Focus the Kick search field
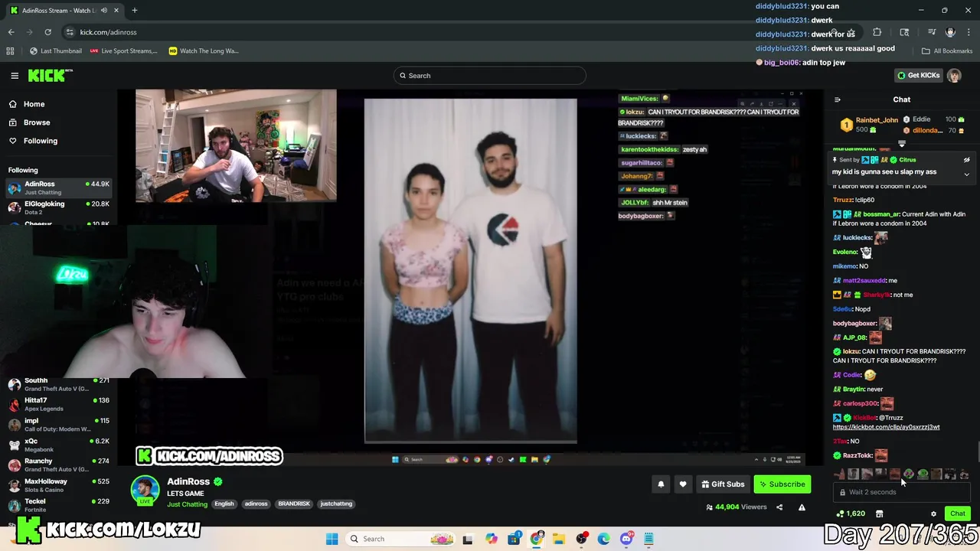This screenshot has width=980, height=551. [490, 75]
